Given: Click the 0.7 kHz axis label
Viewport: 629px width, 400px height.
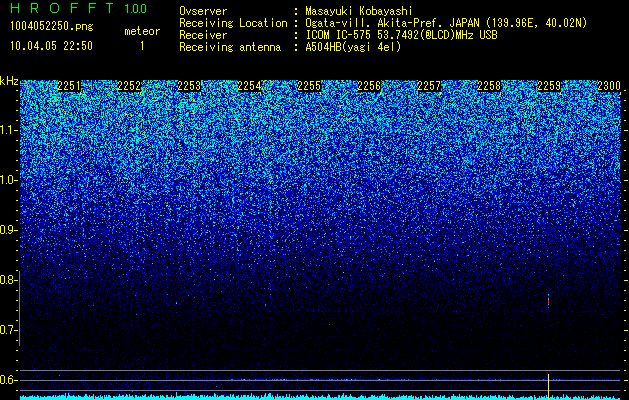Looking at the screenshot, I should point(7,330).
